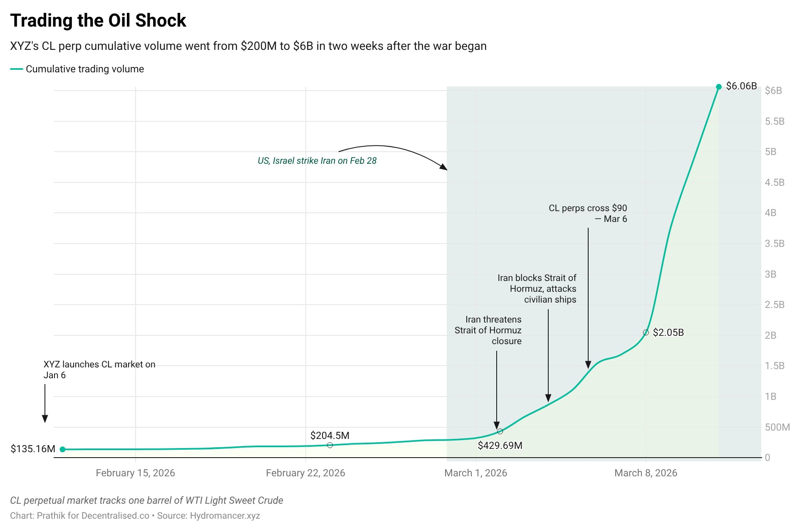This screenshot has height=532, width=802.
Task: Select the hollow marker above the $429.69M label
Action: [500, 431]
